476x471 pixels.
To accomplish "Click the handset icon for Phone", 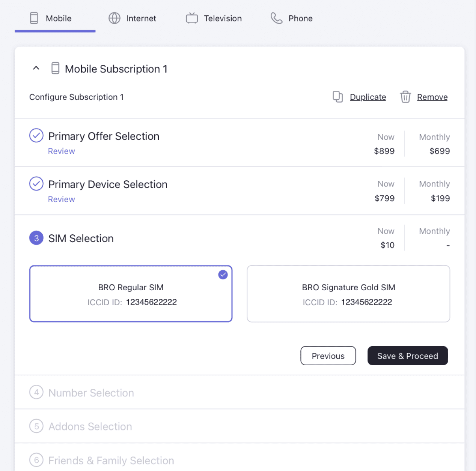I will [x=276, y=18].
